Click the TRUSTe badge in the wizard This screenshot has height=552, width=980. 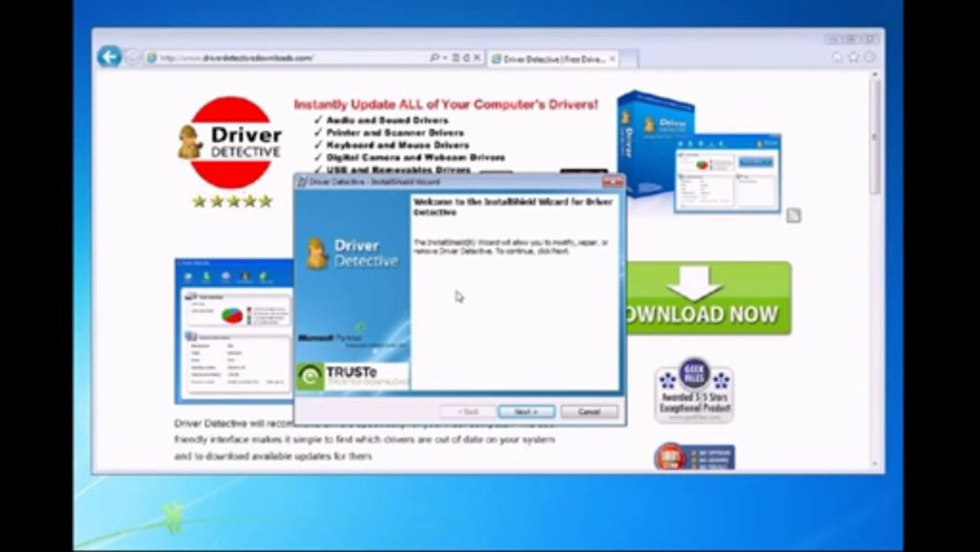[x=352, y=376]
